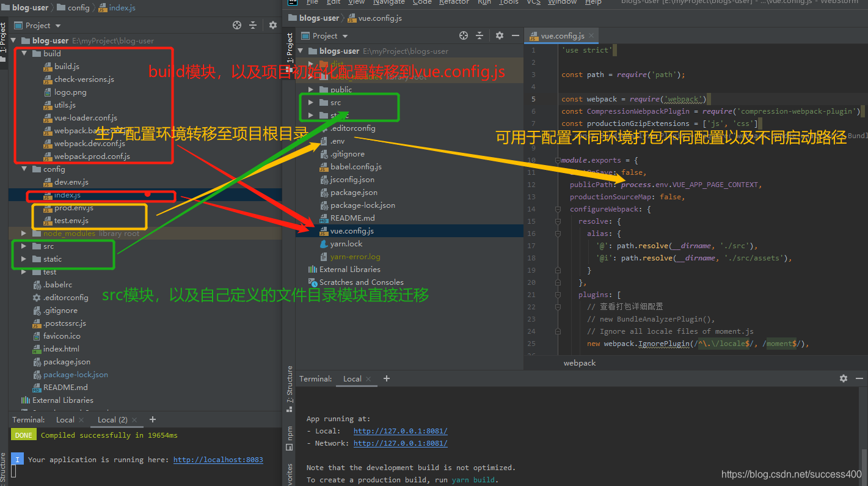Hide the blogs-user Project panel with minus icon
Image resolution: width=868 pixels, height=486 pixels.
[x=516, y=35]
